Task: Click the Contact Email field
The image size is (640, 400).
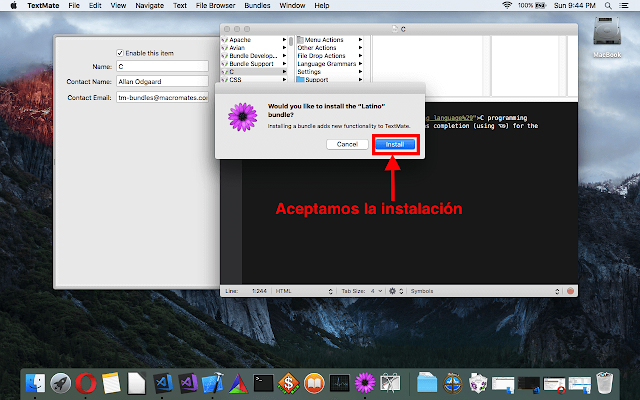Action: [x=162, y=97]
